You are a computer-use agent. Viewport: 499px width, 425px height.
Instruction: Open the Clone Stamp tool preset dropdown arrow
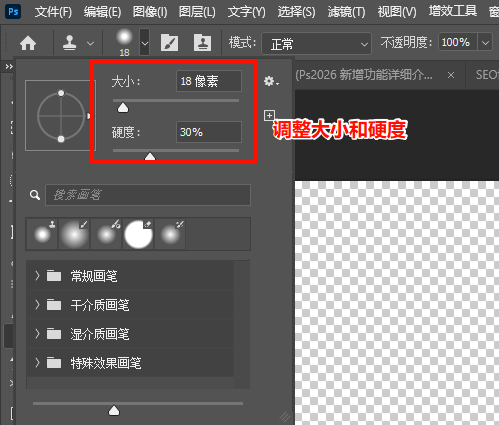90,43
